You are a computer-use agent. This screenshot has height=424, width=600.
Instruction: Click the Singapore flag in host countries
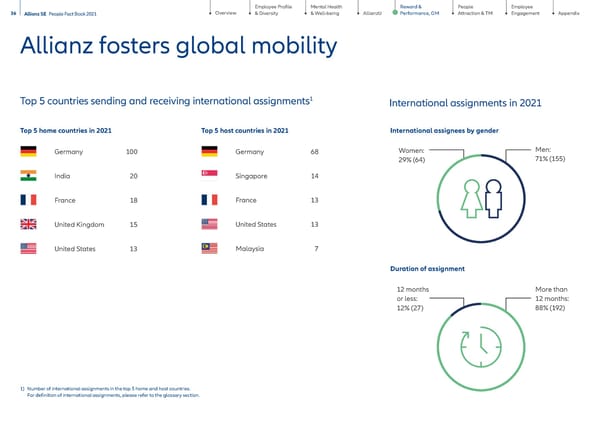click(x=209, y=173)
